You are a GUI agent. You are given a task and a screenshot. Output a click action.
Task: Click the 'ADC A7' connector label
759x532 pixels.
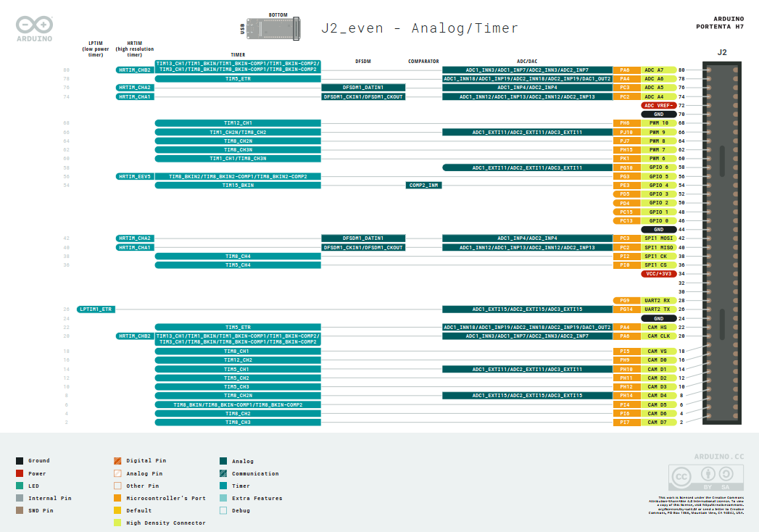click(659, 70)
